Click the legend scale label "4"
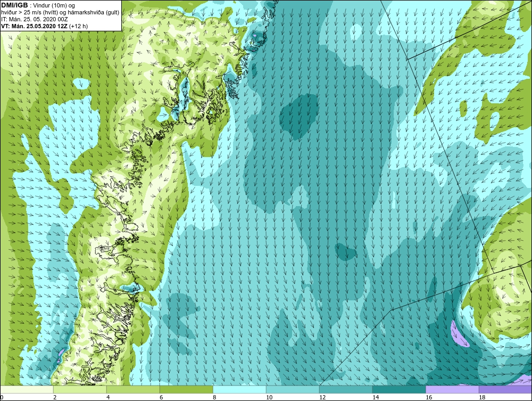The height and width of the screenshot is (401, 532). pyautogui.click(x=108, y=397)
